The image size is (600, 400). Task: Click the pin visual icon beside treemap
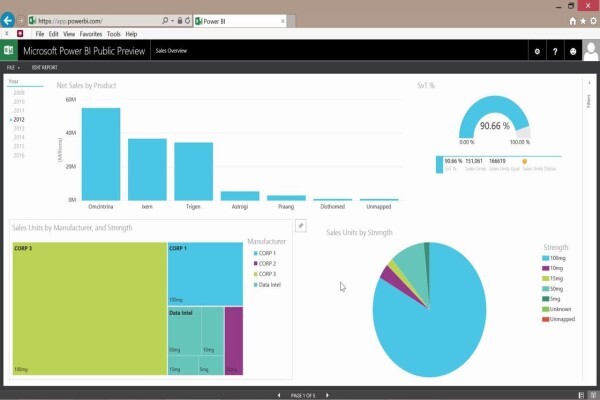pyautogui.click(x=301, y=226)
